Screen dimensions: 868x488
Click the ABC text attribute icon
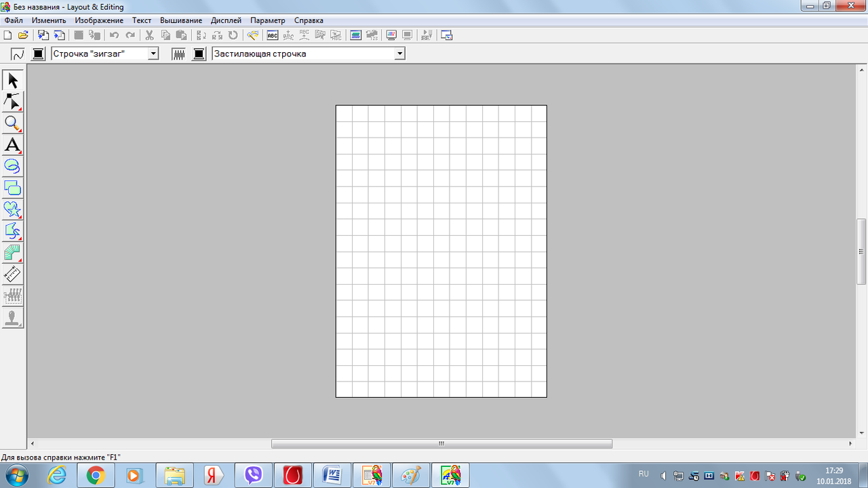pos(273,35)
